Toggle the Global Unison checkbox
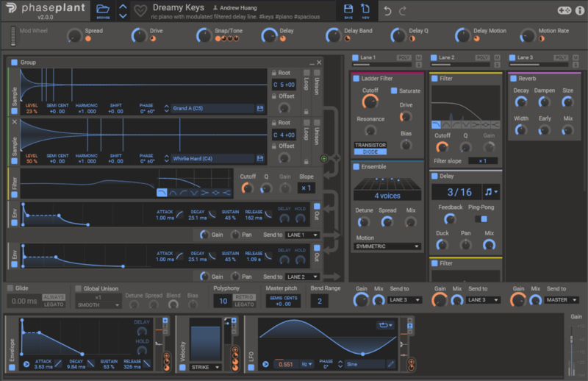 [79, 288]
